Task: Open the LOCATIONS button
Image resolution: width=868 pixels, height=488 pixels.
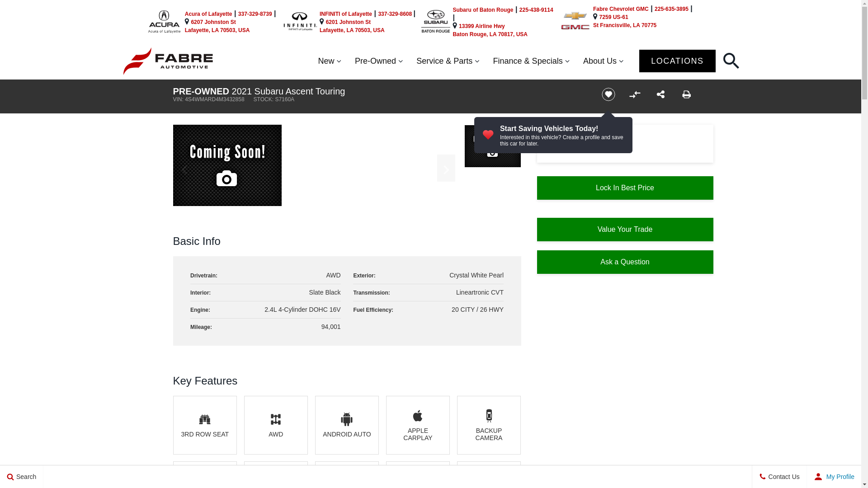Action: pos(677,61)
